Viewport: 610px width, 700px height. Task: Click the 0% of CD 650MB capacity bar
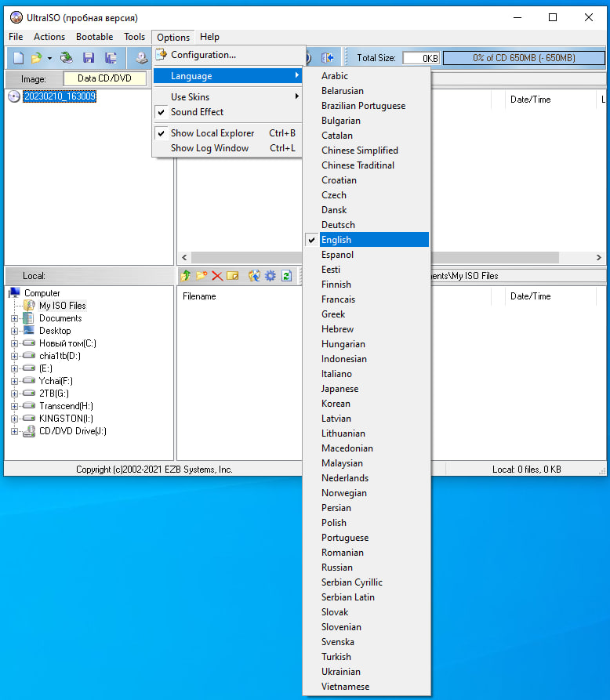(x=524, y=58)
